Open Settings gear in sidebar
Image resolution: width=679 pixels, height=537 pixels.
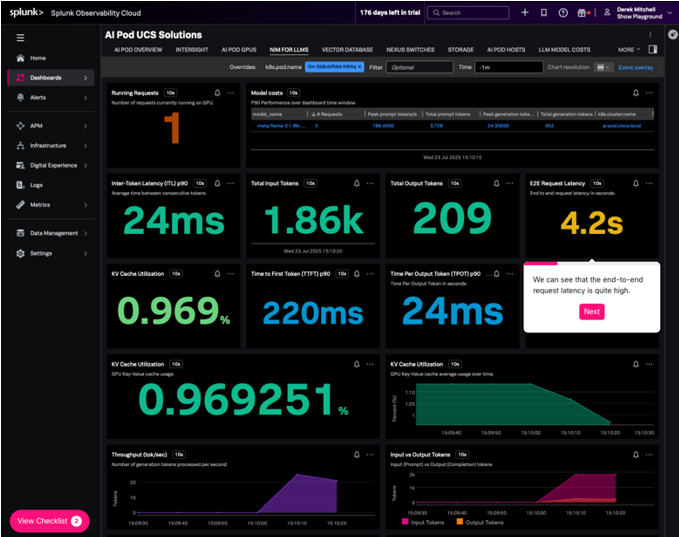(x=20, y=253)
